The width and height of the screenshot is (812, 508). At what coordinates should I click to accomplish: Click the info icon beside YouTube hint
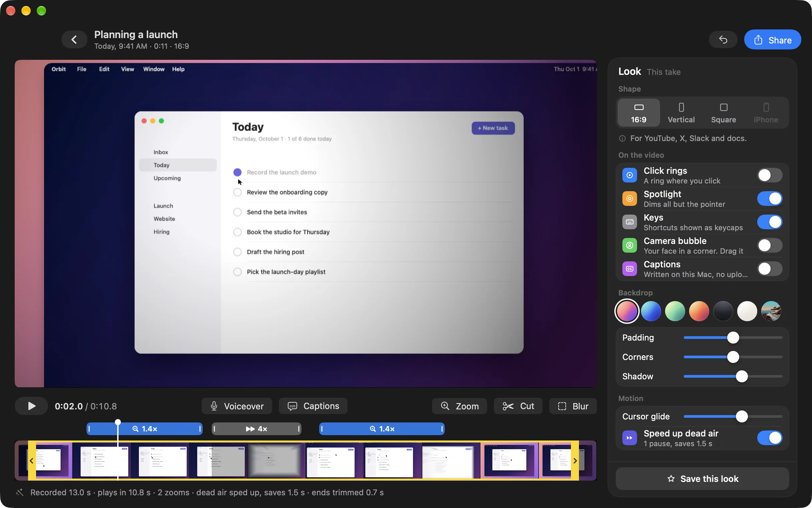(622, 138)
